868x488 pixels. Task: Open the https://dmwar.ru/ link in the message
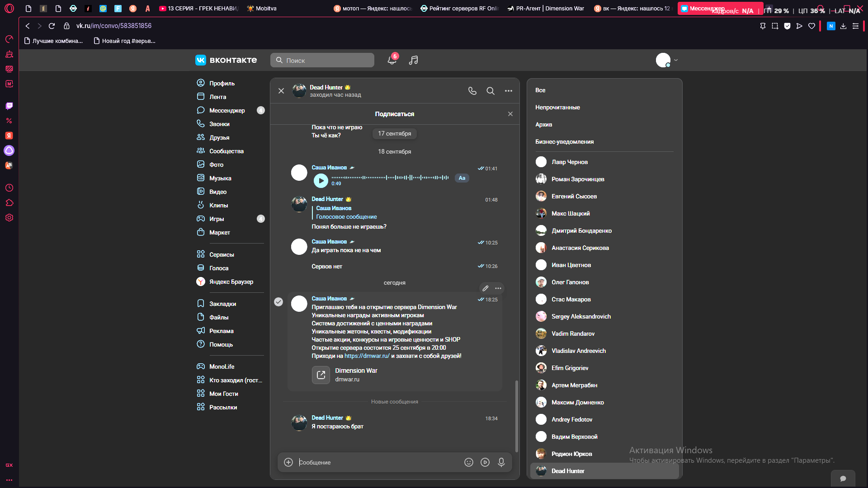point(367,356)
